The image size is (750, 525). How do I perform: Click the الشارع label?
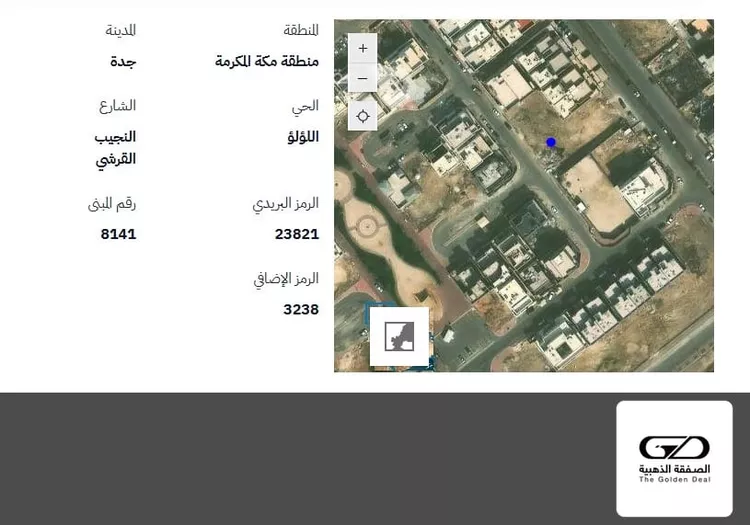click(118, 106)
